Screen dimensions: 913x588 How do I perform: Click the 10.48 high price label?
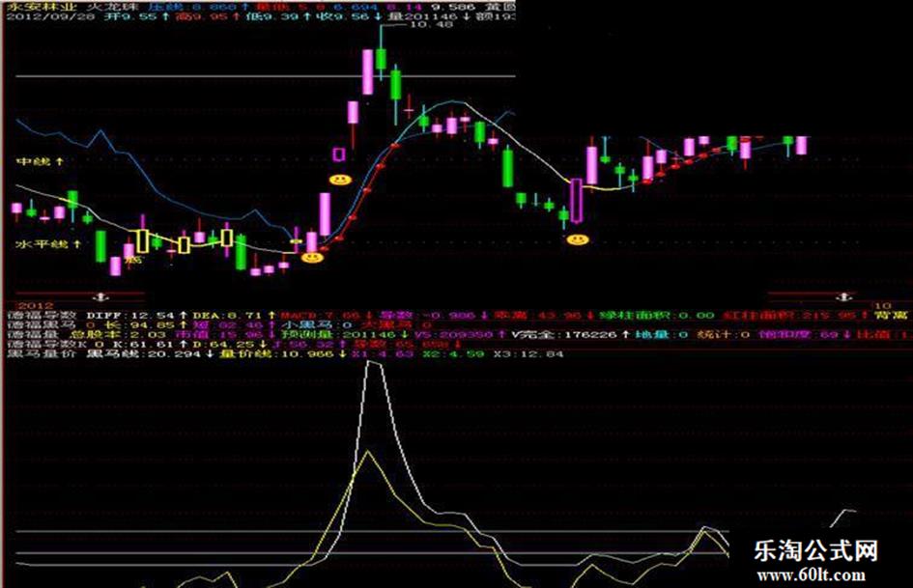pos(432,25)
